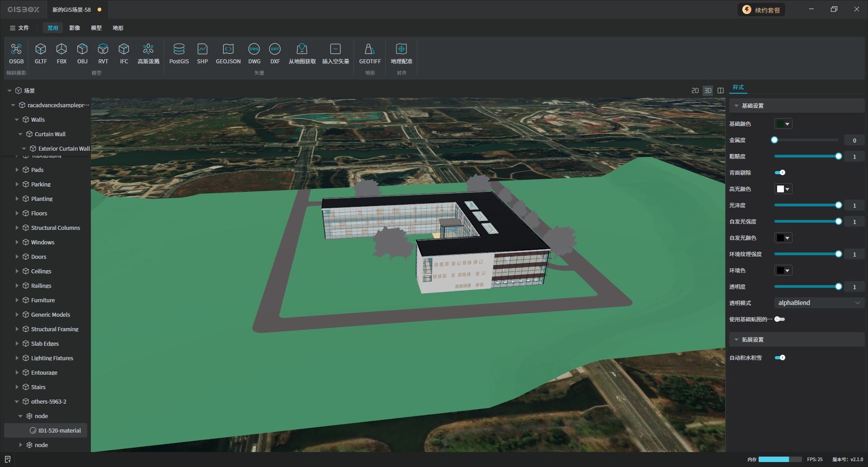Select the GLTF model import tool
This screenshot has height=467, width=868.
pyautogui.click(x=41, y=49)
